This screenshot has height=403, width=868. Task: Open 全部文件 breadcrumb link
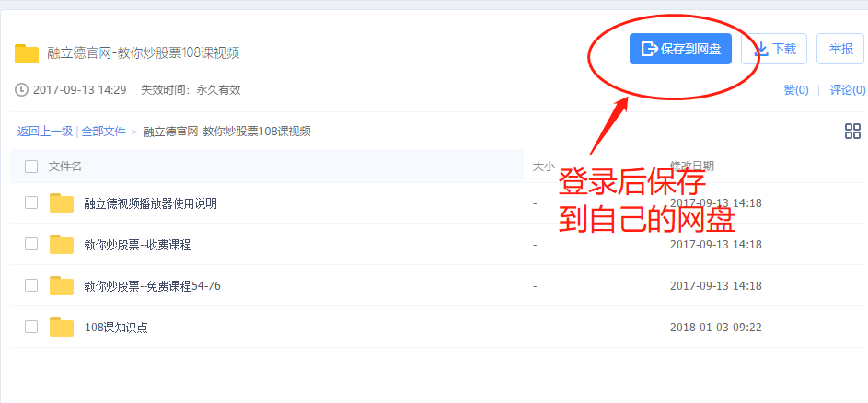point(103,132)
